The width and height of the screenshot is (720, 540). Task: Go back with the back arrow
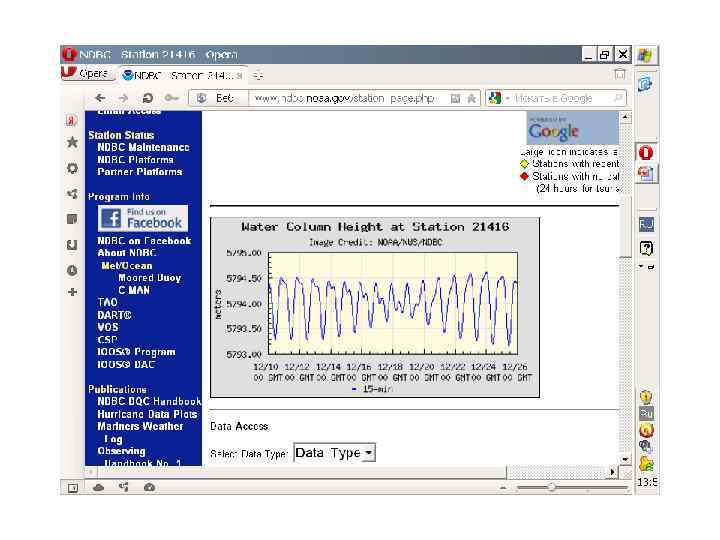[x=100, y=98]
